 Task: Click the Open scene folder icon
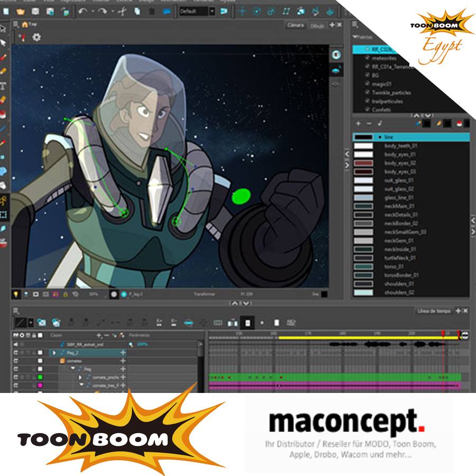20,12
